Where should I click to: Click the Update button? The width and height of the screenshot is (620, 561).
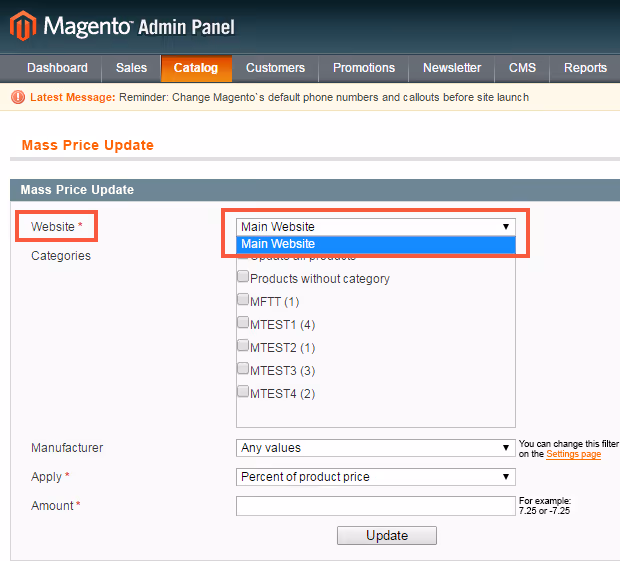click(387, 535)
